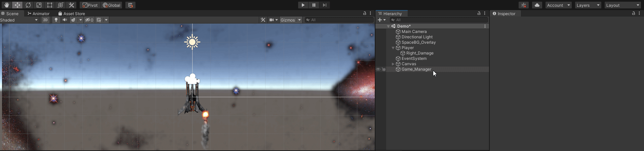Toggle Gizmos in scene view
Image resolution: width=644 pixels, height=151 pixels.
pos(288,20)
